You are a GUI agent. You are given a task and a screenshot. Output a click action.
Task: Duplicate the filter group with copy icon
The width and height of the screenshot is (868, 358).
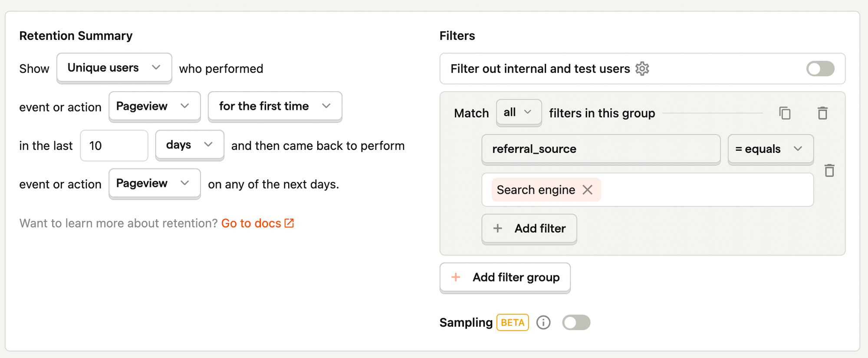(x=785, y=113)
